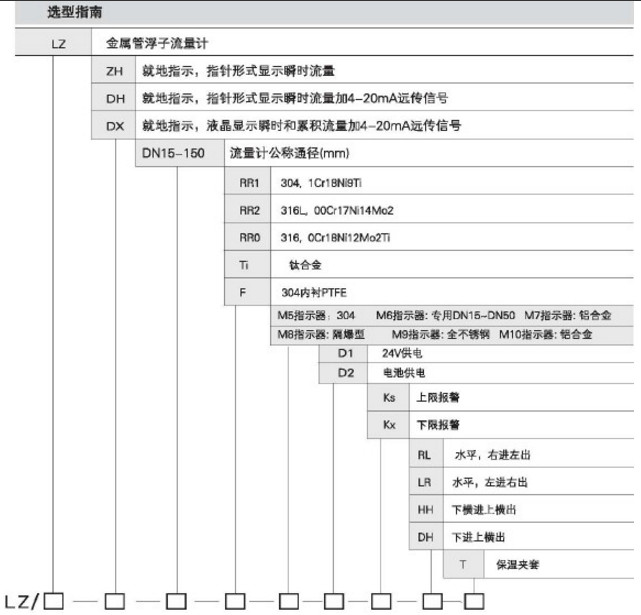
Task: Click the first empty box after LZ/
Action: click(x=54, y=600)
